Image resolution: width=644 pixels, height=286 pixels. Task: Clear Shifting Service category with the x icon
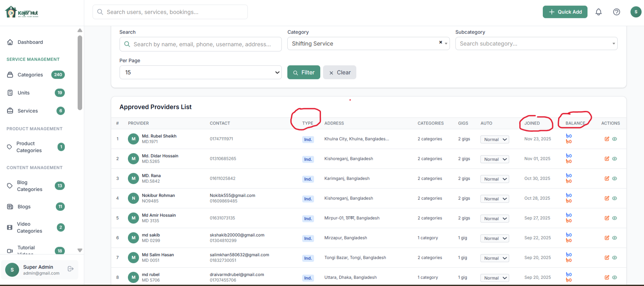click(x=441, y=42)
